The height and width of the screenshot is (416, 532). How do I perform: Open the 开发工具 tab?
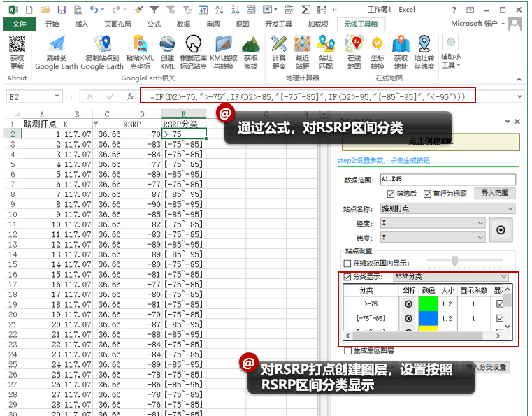[x=278, y=24]
